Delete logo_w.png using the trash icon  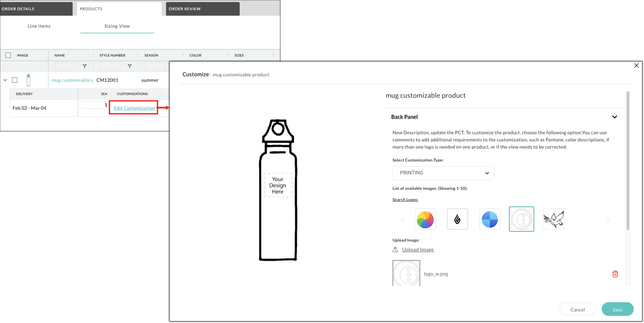click(615, 274)
